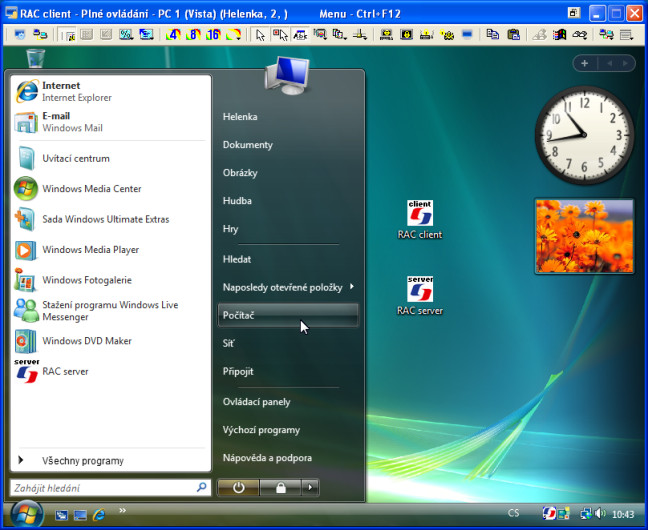Image resolution: width=648 pixels, height=530 pixels.
Task: Click the sidebar add gadget plus button
Action: pos(584,63)
